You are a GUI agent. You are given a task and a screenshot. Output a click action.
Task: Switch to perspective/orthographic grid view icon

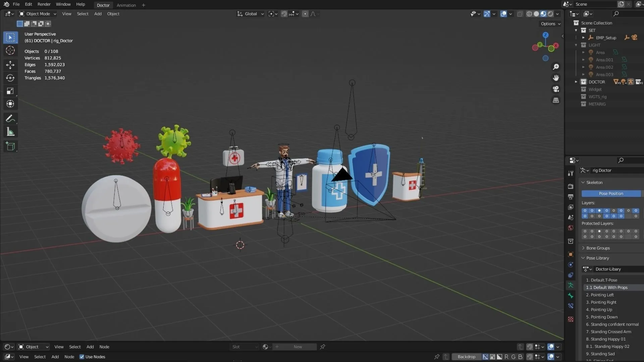[x=556, y=100]
